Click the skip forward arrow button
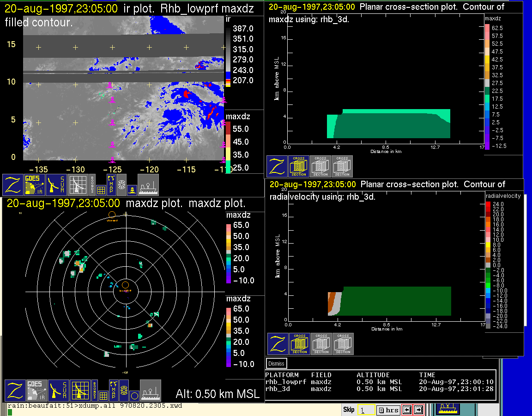 coord(418,410)
